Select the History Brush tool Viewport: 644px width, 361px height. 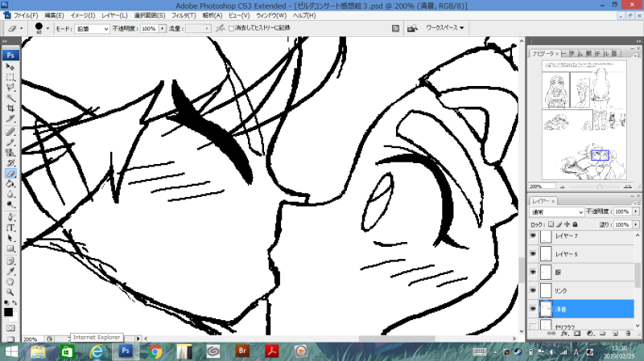tap(10, 163)
